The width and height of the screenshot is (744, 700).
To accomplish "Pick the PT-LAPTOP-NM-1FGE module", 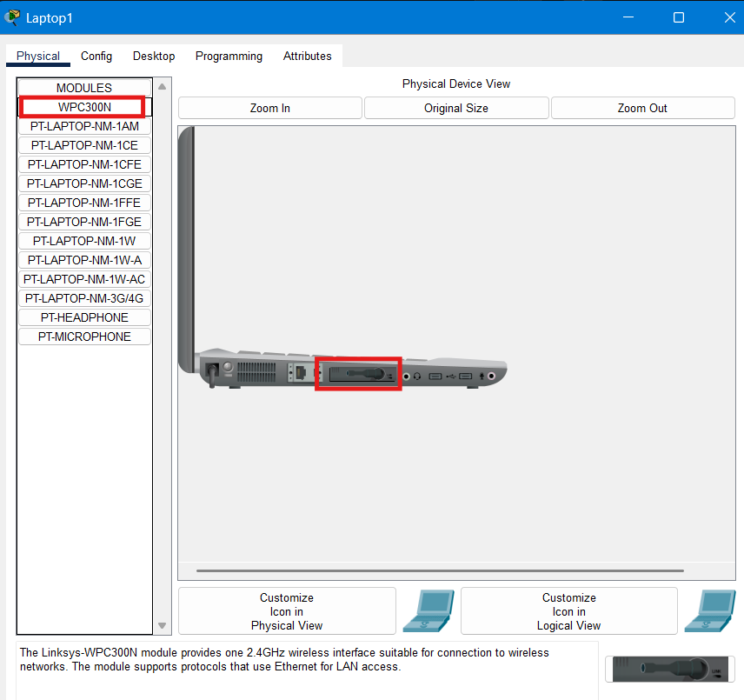I will (84, 222).
